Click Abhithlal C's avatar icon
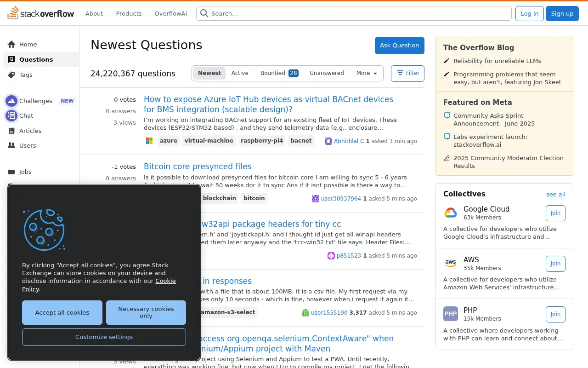 [x=328, y=141]
